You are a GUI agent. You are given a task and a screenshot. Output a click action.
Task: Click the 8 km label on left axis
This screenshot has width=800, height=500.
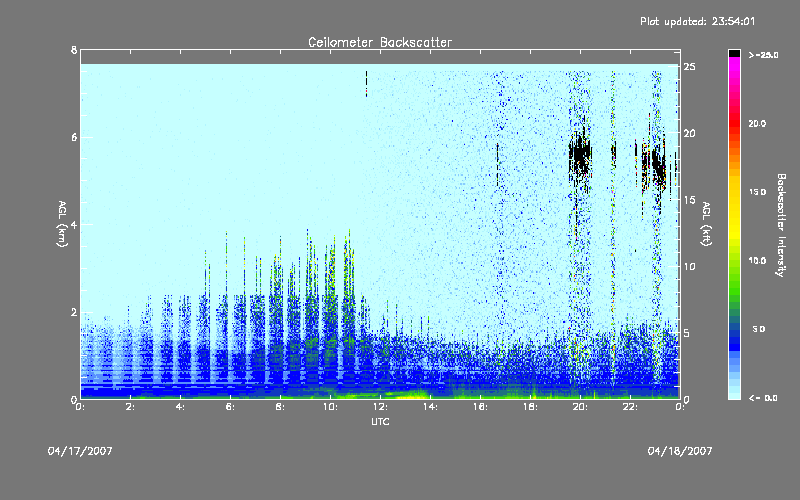click(74, 50)
